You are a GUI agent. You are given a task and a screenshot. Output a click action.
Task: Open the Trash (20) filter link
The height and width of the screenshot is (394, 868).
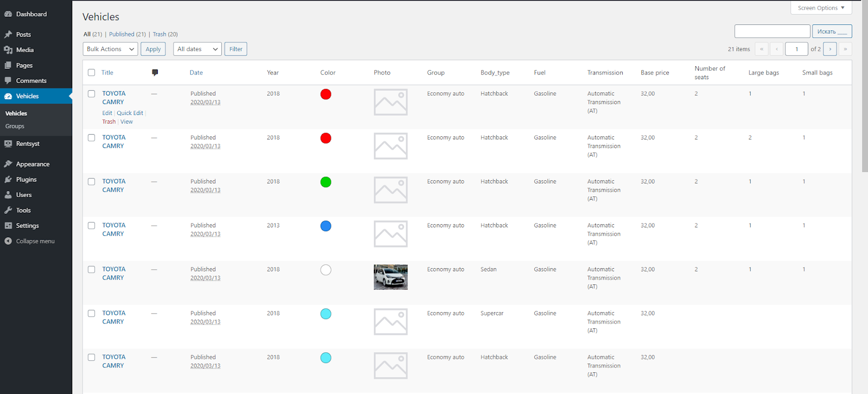(x=165, y=34)
